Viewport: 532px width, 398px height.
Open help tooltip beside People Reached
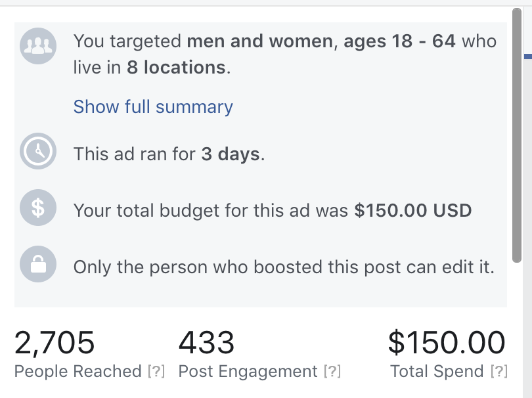tap(156, 371)
